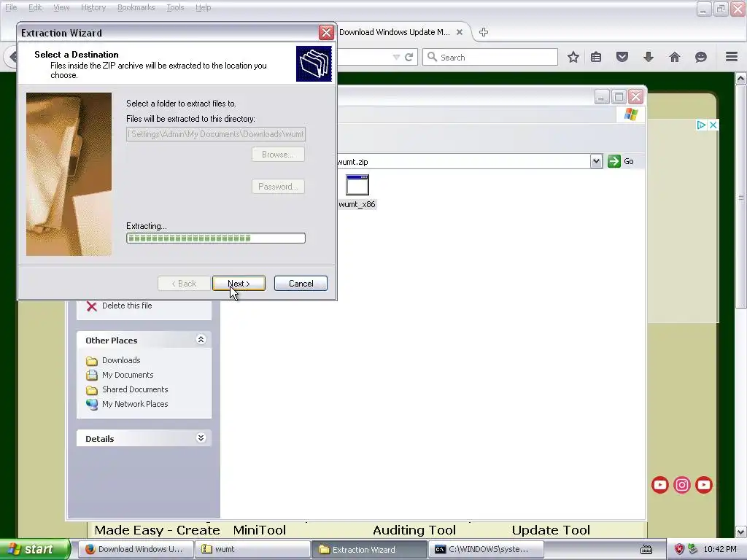Image resolution: width=747 pixels, height=560 pixels.
Task: Click the ad choices triangle icon
Action: [701, 125]
